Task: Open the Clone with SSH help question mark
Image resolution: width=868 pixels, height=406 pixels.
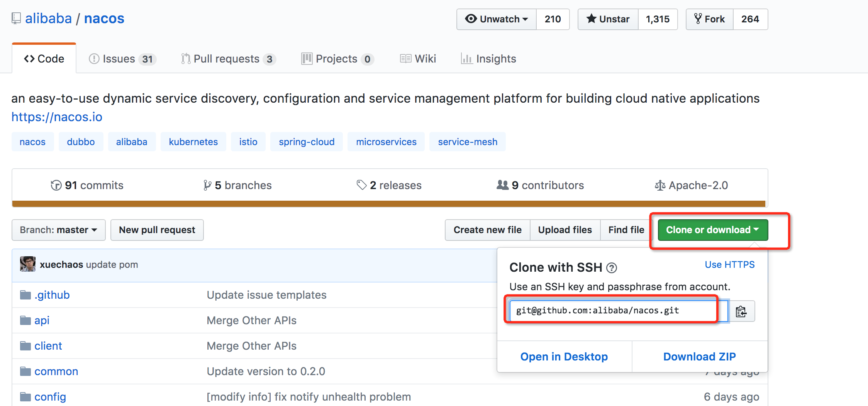Action: (x=612, y=267)
